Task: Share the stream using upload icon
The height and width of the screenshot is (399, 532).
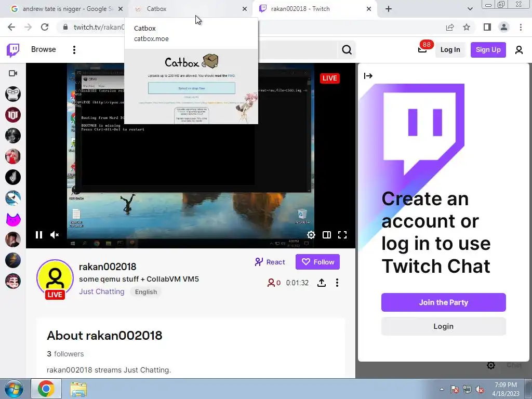Action: [321, 283]
